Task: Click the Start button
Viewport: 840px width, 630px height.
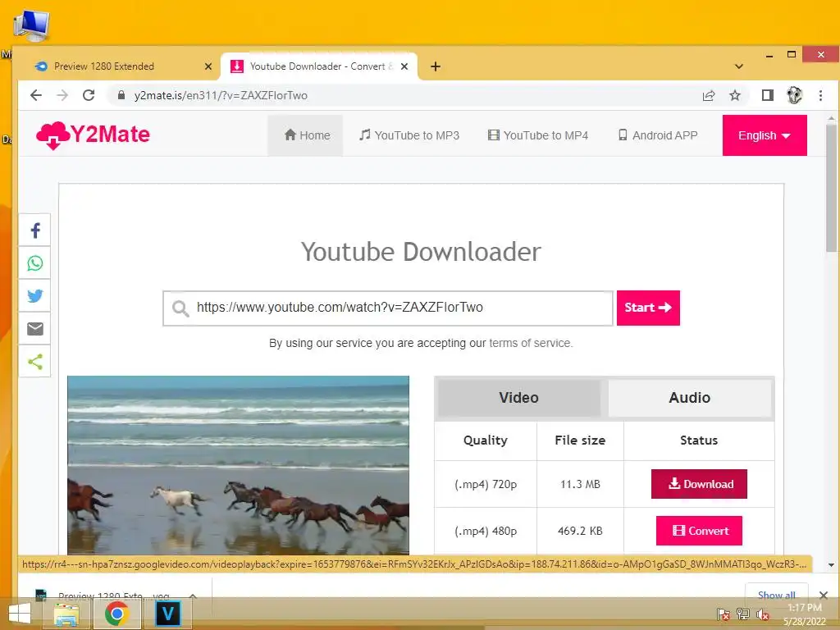Action: click(x=648, y=308)
